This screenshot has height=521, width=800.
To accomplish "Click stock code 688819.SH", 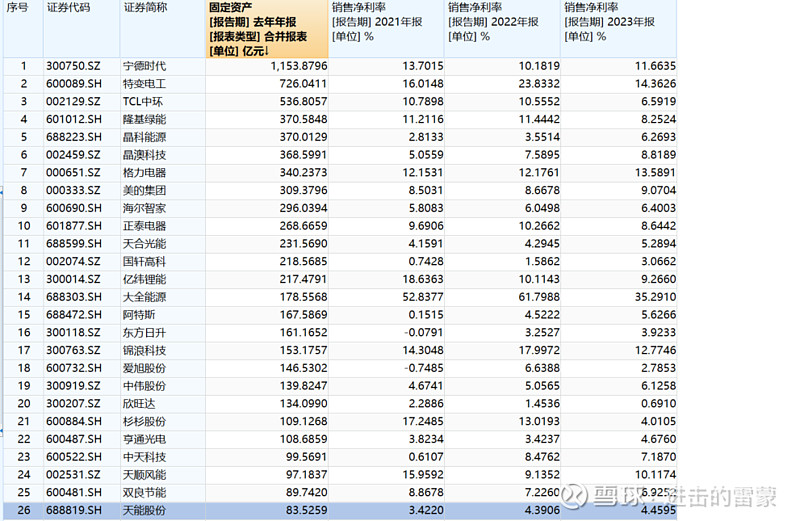I will tap(73, 510).
